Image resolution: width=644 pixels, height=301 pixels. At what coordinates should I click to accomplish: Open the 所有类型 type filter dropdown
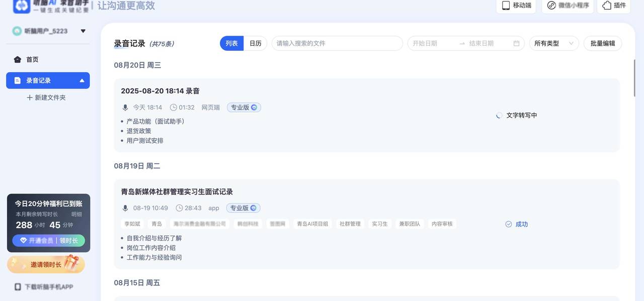[553, 43]
